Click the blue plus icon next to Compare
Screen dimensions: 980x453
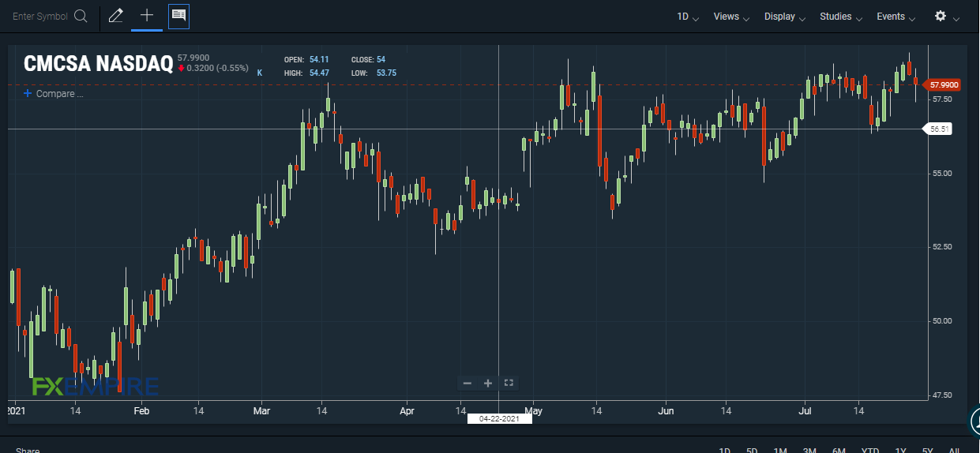point(28,93)
